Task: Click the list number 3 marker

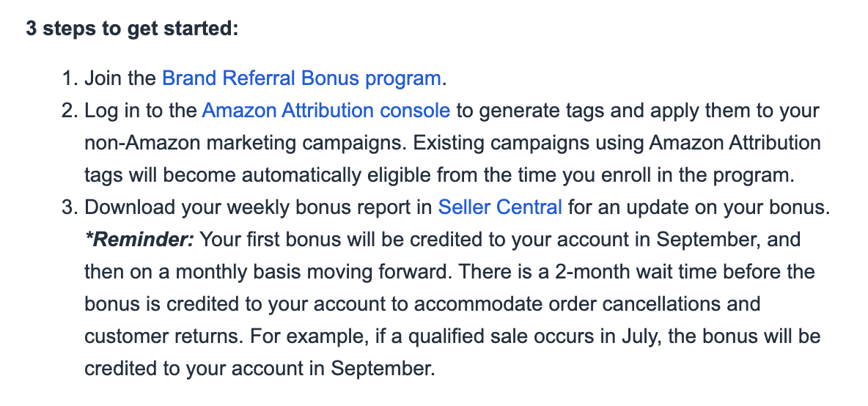Action: [70, 207]
